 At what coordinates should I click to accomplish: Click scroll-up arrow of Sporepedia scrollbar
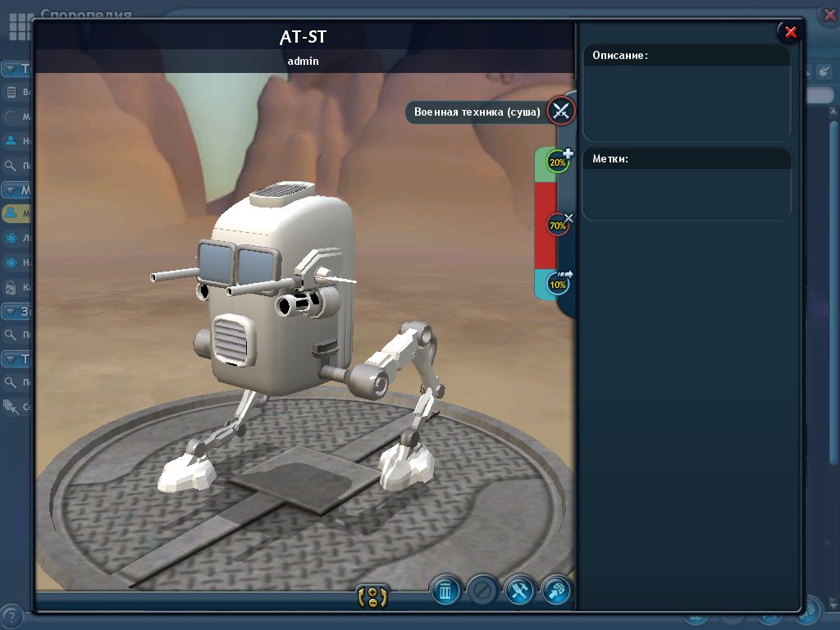[x=833, y=112]
